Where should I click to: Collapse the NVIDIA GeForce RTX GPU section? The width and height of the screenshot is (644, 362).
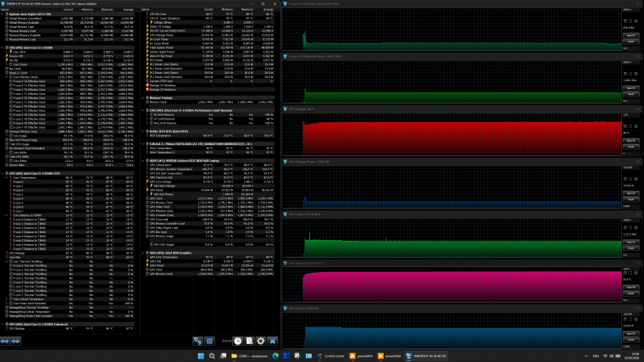point(143,161)
